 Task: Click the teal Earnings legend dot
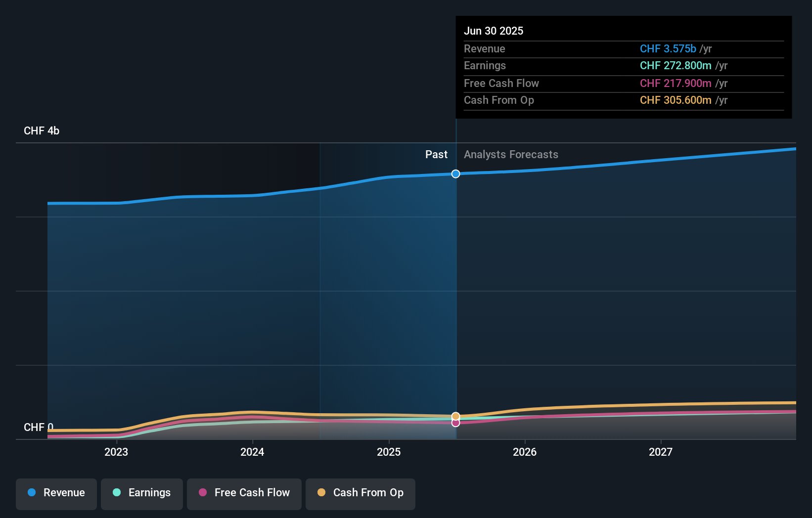pos(117,493)
